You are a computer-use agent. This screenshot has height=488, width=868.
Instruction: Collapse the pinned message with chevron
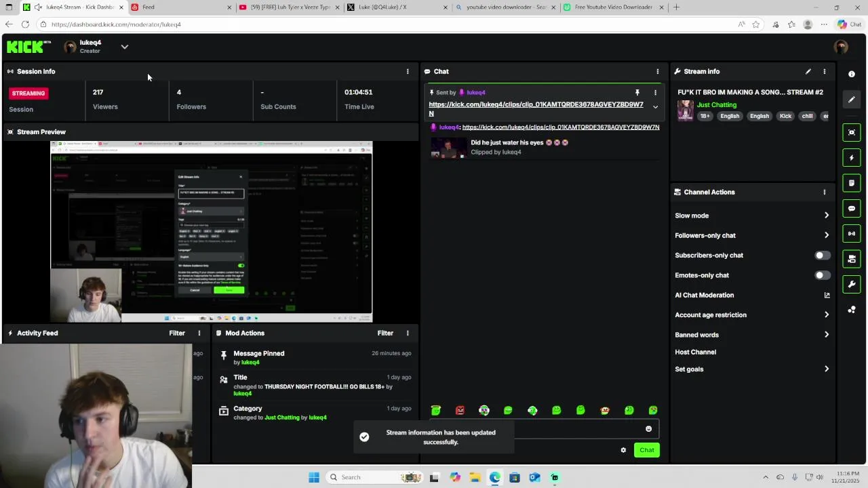[655, 107]
